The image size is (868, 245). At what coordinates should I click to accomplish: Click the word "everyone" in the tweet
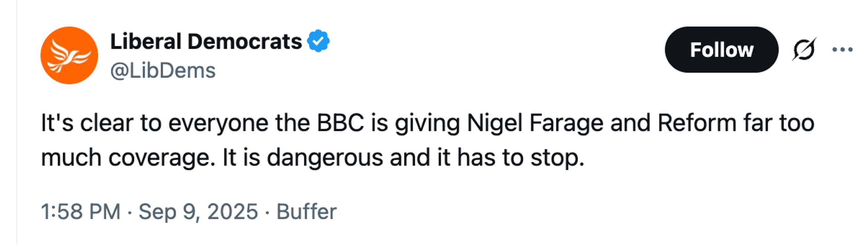218,123
